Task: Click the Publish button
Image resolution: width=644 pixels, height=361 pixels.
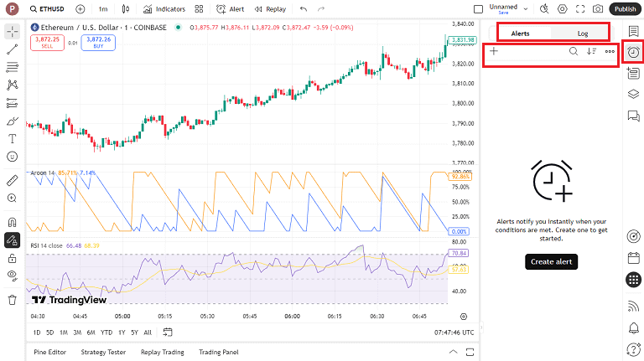Action: point(625,9)
